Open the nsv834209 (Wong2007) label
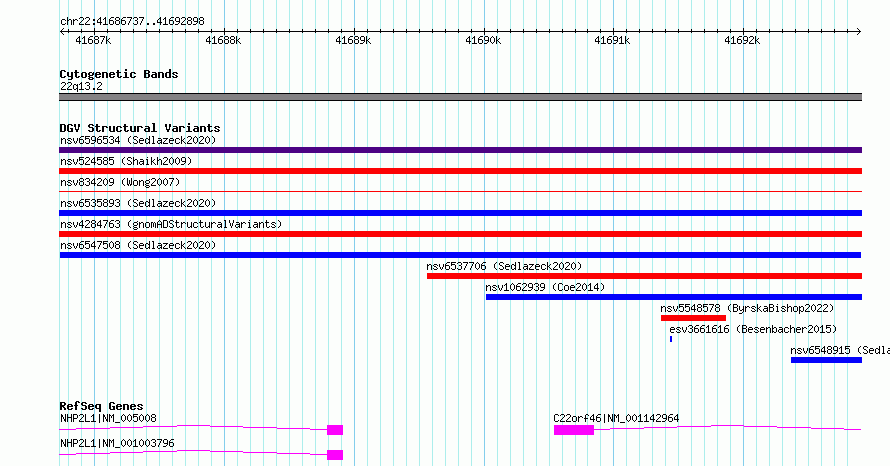 (x=120, y=182)
